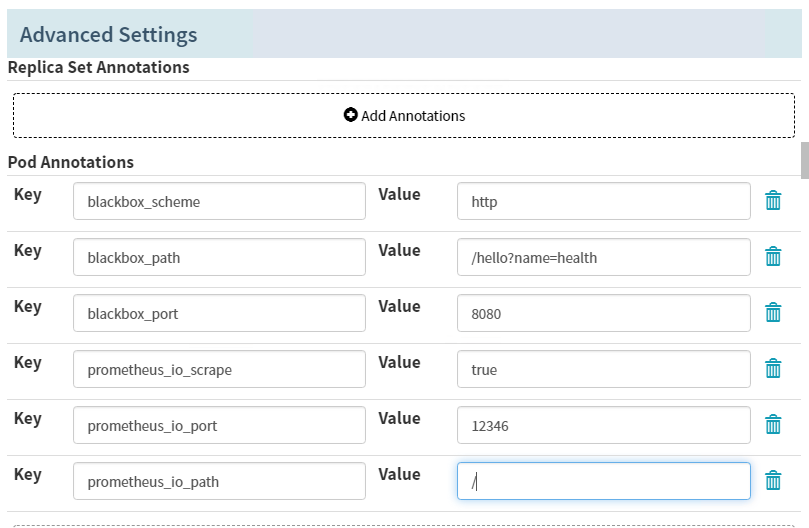
Task: Edit the blackbox_scheme key field
Action: [x=219, y=201]
